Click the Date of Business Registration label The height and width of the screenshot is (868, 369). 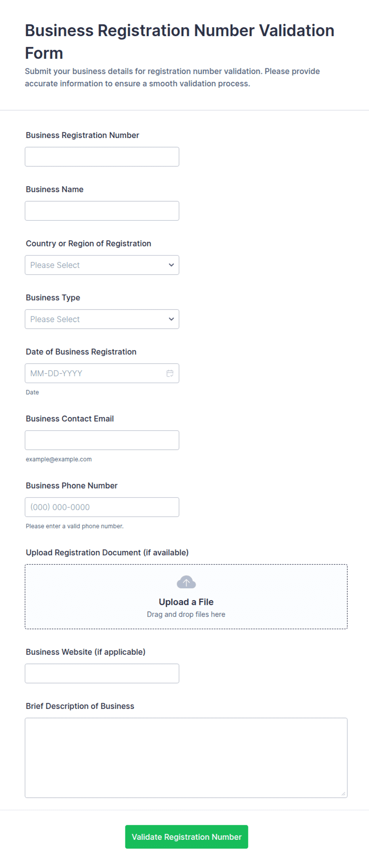click(x=81, y=352)
